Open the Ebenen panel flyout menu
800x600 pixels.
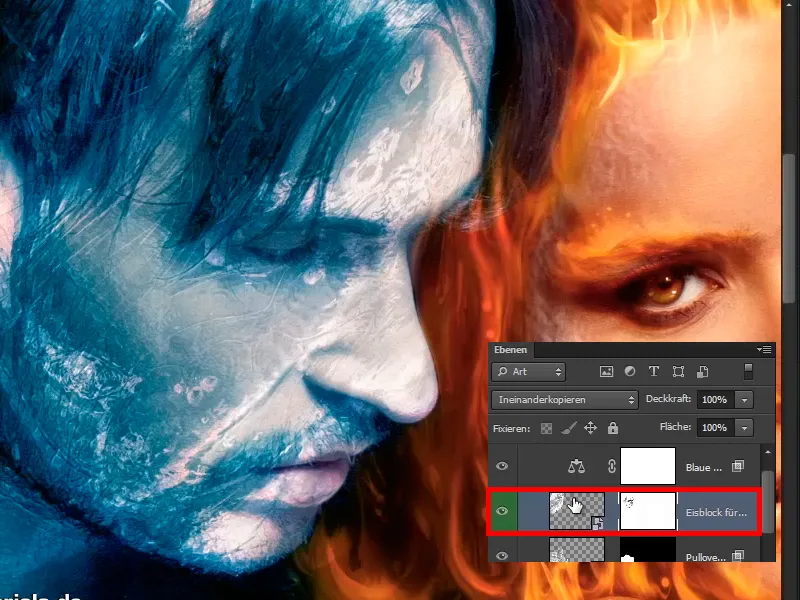point(764,349)
